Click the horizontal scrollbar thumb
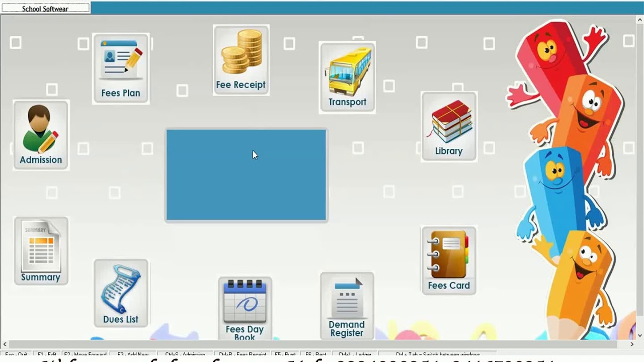Viewport: 644px width, 362px height. coord(313,344)
